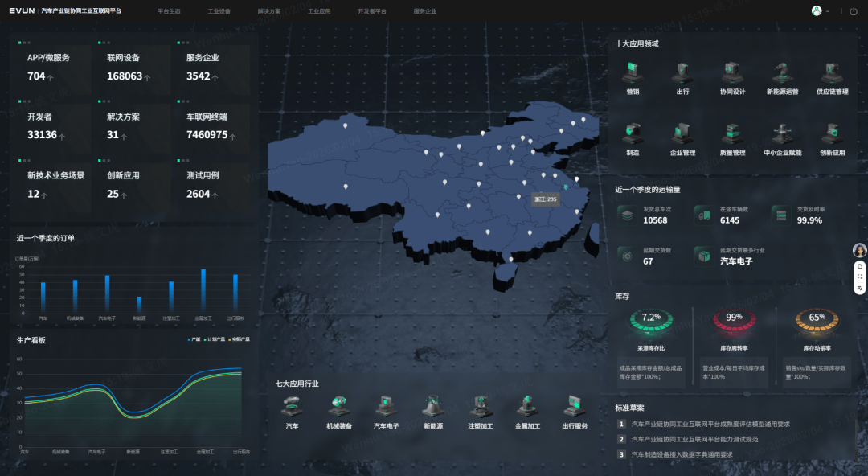The width and height of the screenshot is (868, 476).
Task: Click the 质量管理 icon
Action: [x=732, y=135]
